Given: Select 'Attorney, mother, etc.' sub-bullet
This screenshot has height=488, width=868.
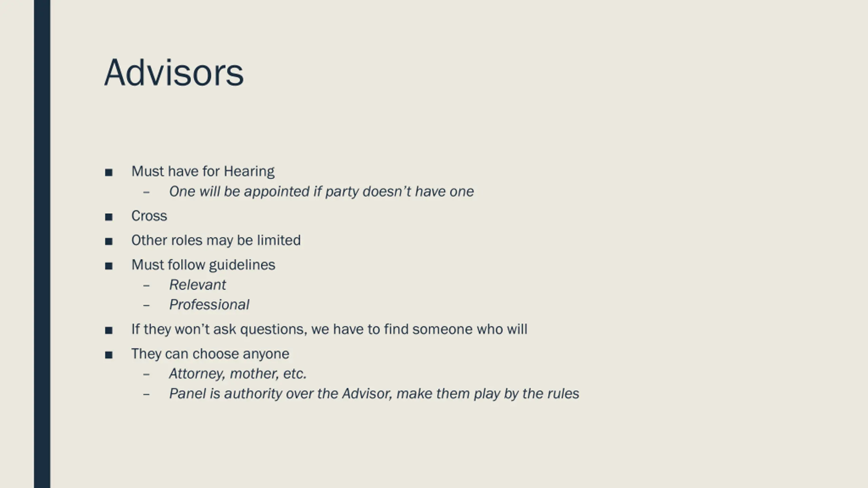Looking at the screenshot, I should tap(238, 374).
